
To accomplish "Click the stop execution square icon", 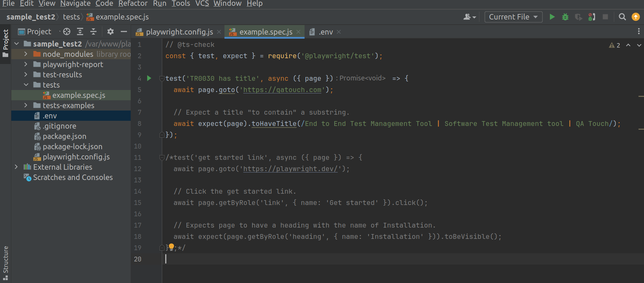I will 605,17.
